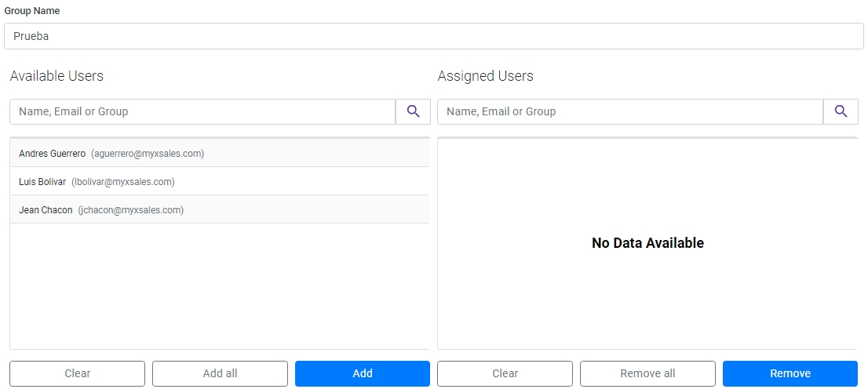
Task: Click the blue Add button
Action: [363, 373]
